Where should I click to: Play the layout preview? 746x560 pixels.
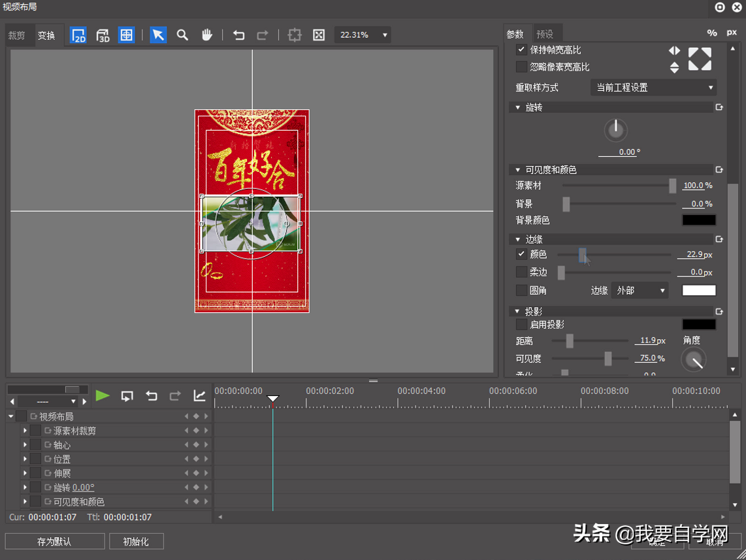(103, 395)
